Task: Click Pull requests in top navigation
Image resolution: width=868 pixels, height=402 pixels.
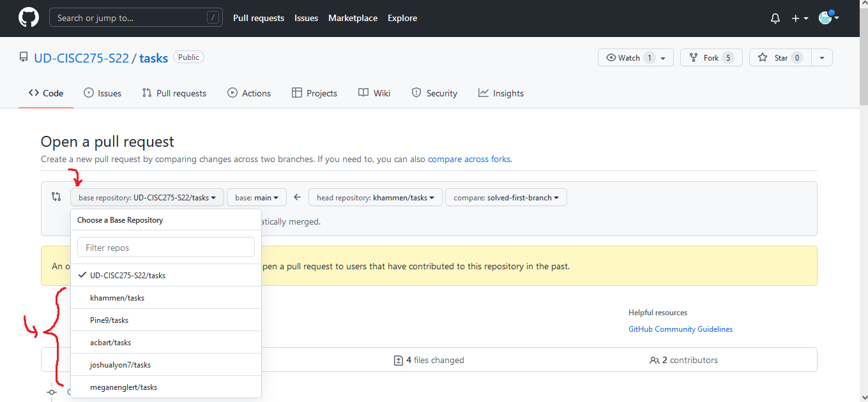Action: 259,18
